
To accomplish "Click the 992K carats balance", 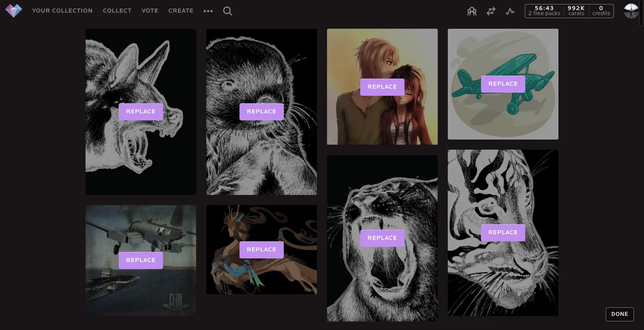I will tap(576, 11).
